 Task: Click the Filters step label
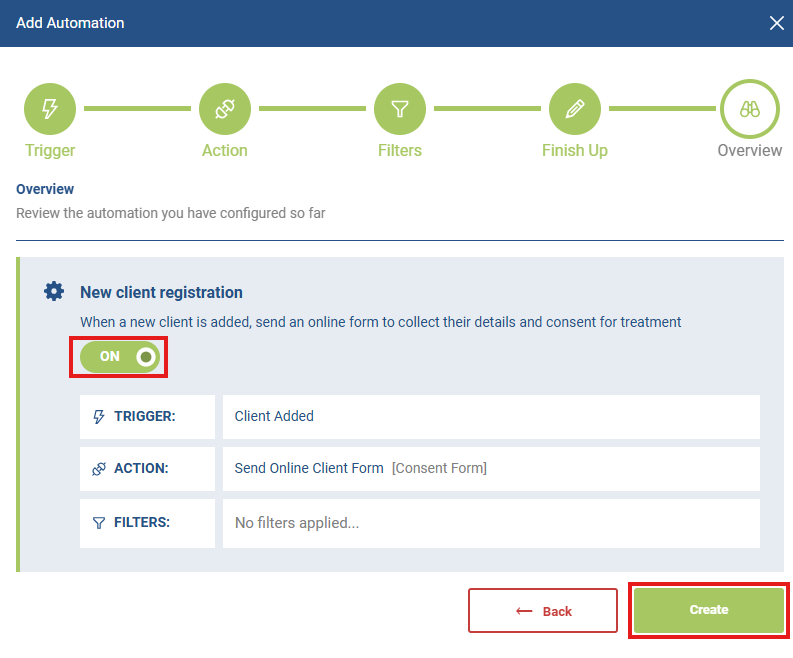[400, 150]
